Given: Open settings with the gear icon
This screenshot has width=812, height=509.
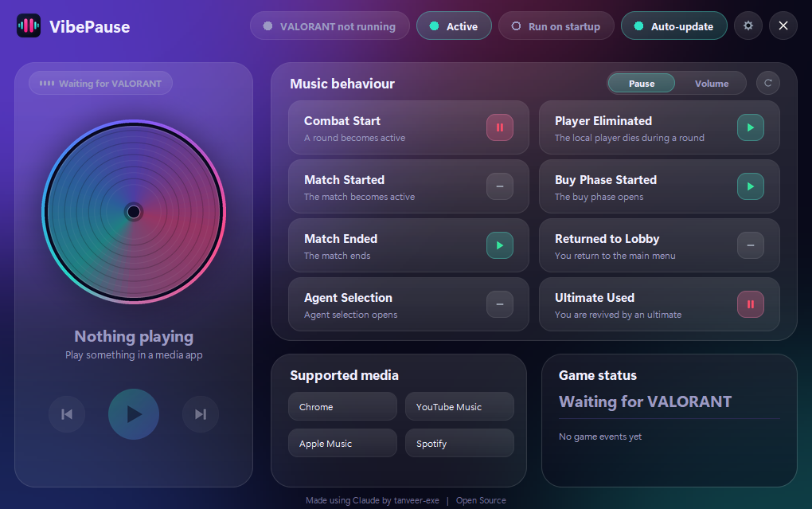Looking at the screenshot, I should pos(748,25).
